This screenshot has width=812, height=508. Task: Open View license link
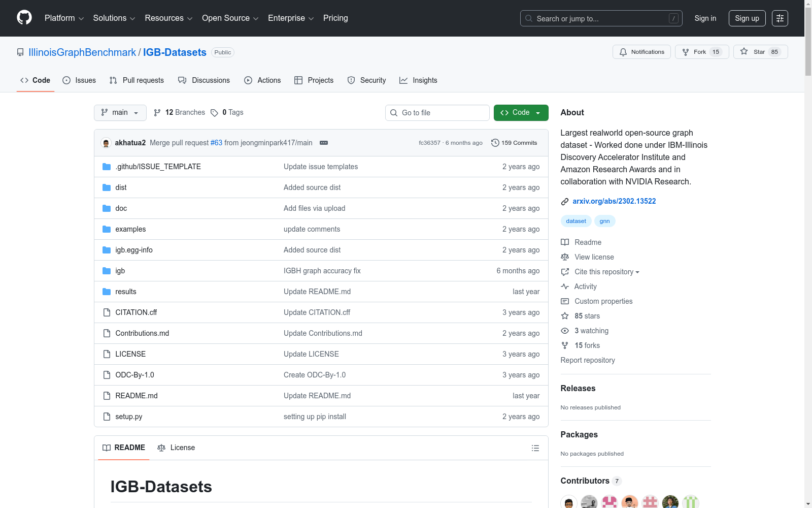click(588, 257)
